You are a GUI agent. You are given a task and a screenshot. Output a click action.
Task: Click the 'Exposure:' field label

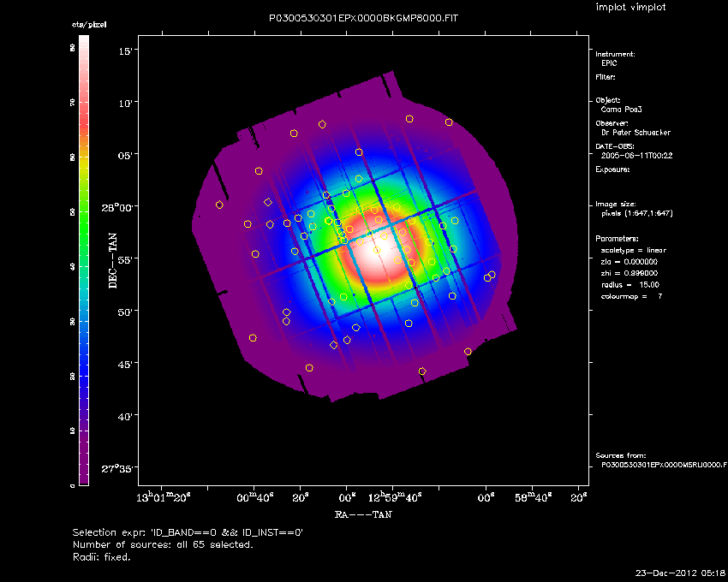(x=612, y=169)
